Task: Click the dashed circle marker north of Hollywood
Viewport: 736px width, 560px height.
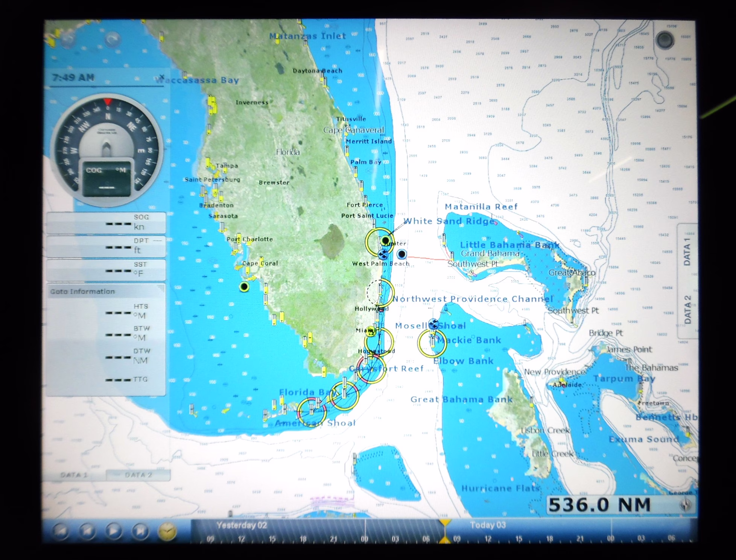Action: point(380,292)
